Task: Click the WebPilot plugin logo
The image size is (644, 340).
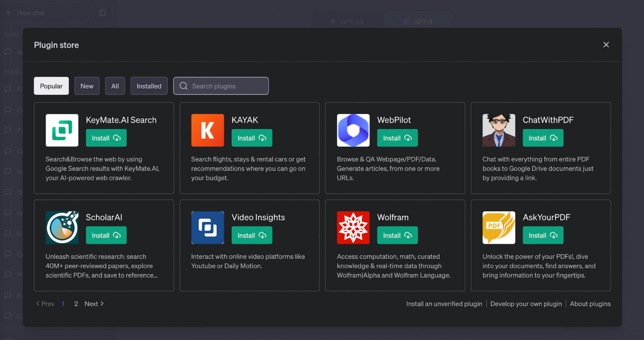Action: [353, 130]
